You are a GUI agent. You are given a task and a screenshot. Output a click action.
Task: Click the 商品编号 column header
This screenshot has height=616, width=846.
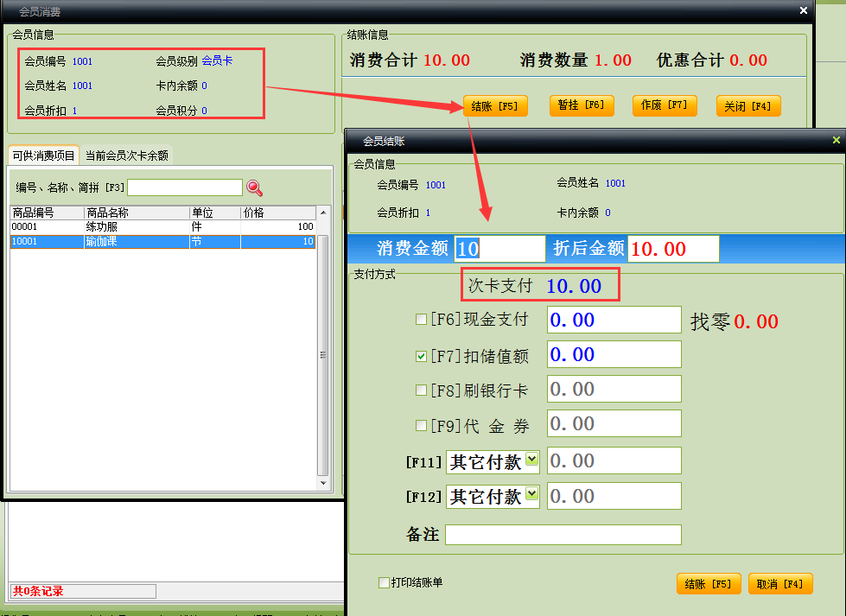pos(47,213)
